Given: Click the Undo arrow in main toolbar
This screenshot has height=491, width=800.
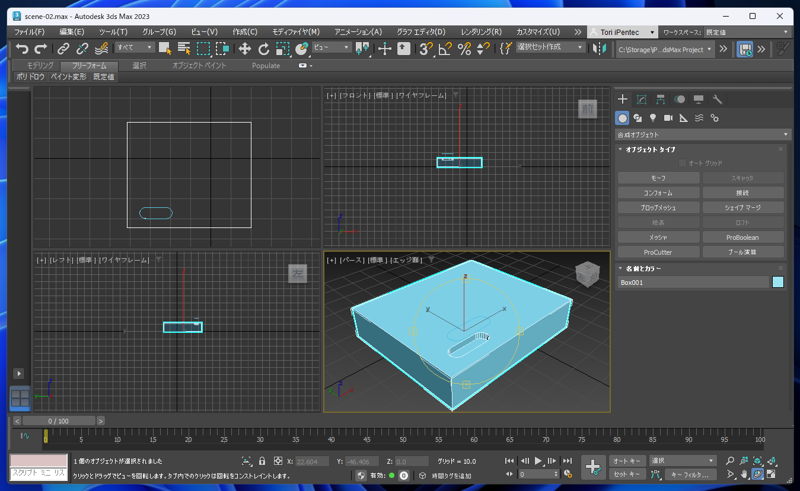Looking at the screenshot, I should click(x=22, y=48).
